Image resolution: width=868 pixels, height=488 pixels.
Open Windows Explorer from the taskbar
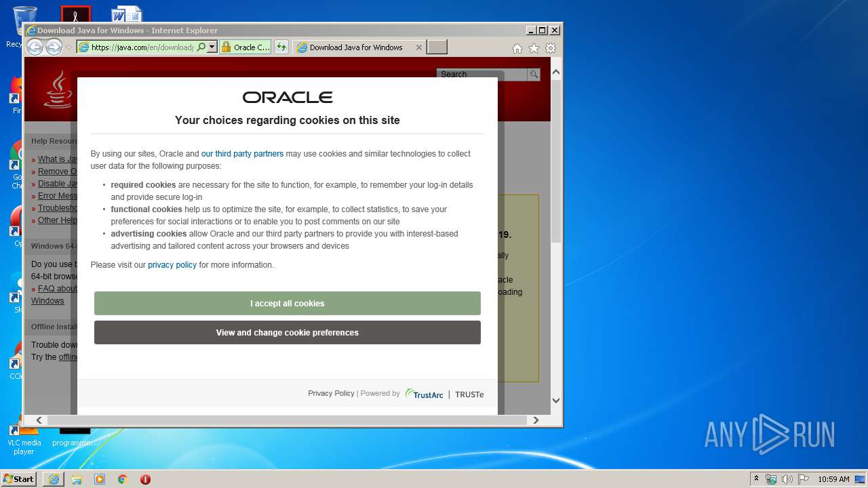77,479
